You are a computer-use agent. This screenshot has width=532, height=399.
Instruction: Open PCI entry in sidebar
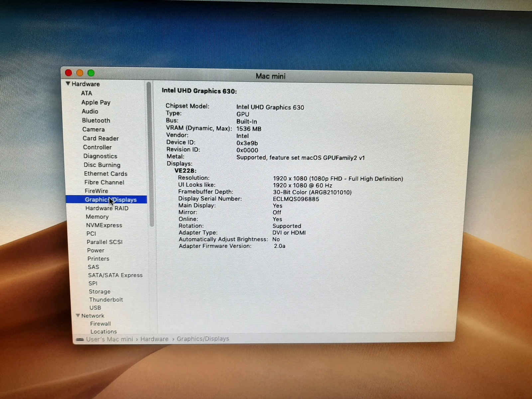[x=91, y=233]
